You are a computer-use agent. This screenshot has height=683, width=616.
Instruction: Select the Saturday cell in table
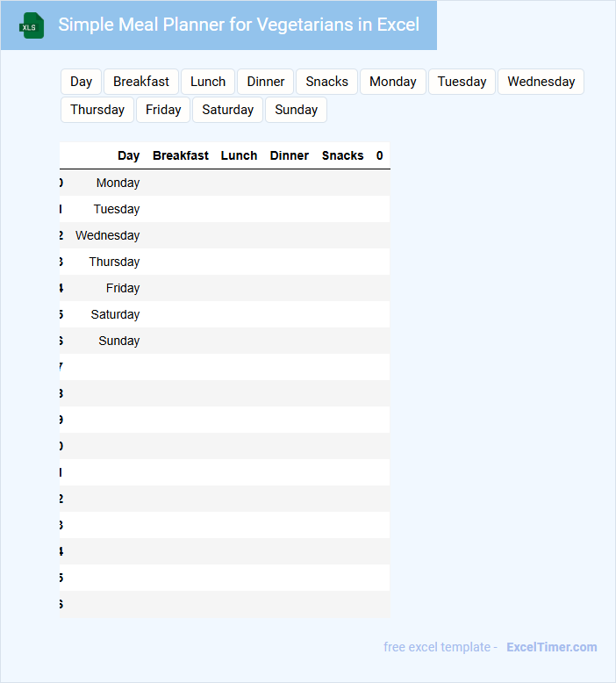pyautogui.click(x=115, y=314)
